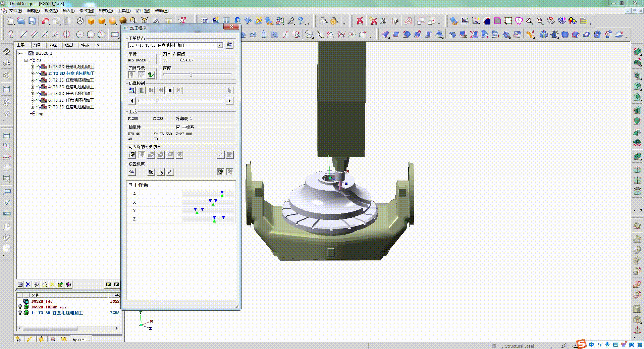Select the wireframe cube display icon
This screenshot has width=644, height=349.
pyautogui.click(x=80, y=21)
